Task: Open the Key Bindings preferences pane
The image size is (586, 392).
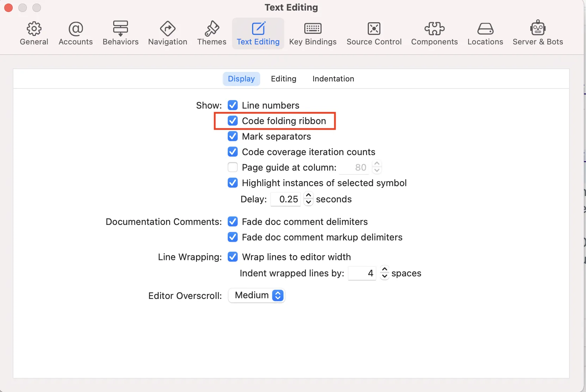Action: (313, 34)
